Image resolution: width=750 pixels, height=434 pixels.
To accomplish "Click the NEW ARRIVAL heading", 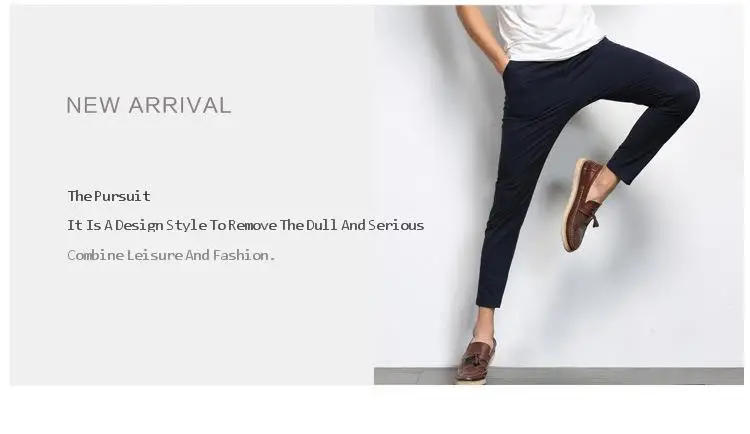I will pyautogui.click(x=149, y=105).
